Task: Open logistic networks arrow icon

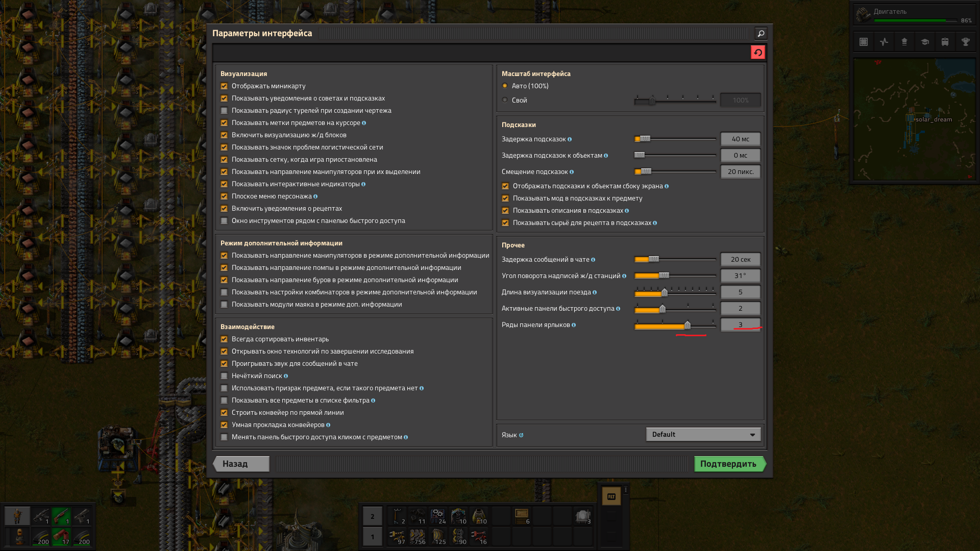Action: tap(904, 42)
